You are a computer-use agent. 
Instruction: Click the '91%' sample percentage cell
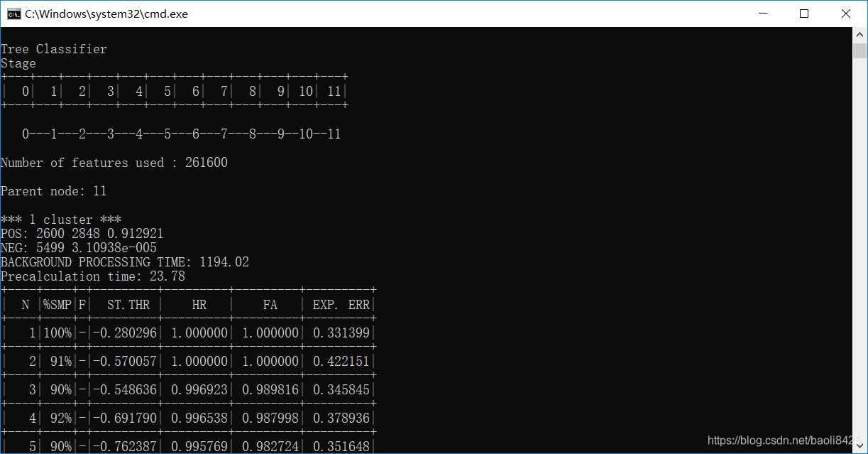(61, 362)
